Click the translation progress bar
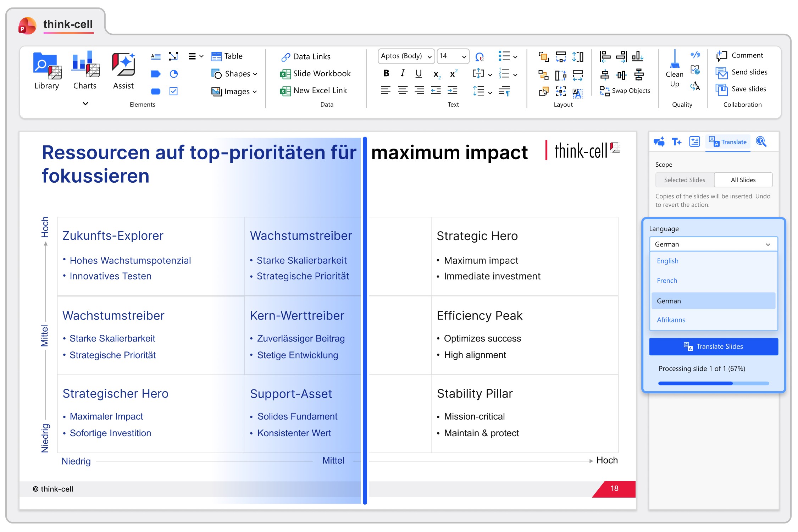The width and height of the screenshot is (798, 532). (713, 383)
